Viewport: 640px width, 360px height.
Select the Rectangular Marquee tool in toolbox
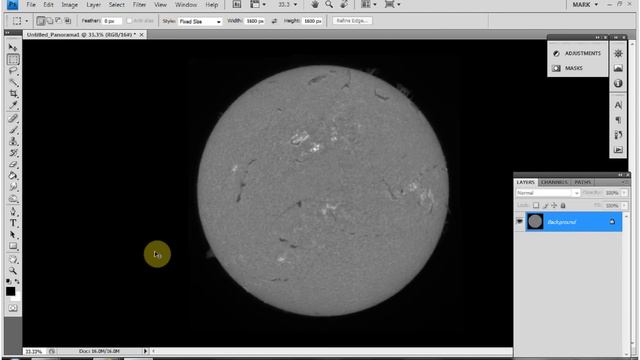[x=13, y=59]
